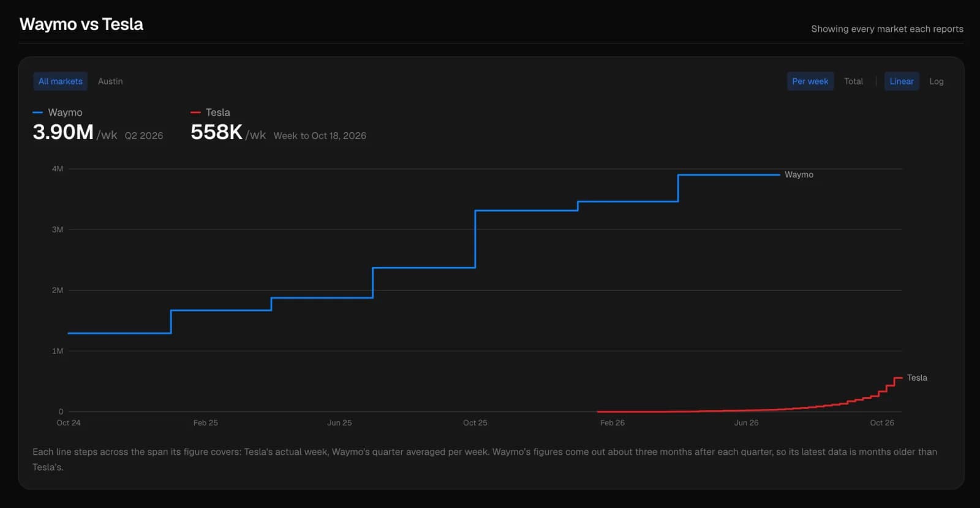Click the Waymo vs Tesla heading
The image size is (980, 508).
(81, 24)
